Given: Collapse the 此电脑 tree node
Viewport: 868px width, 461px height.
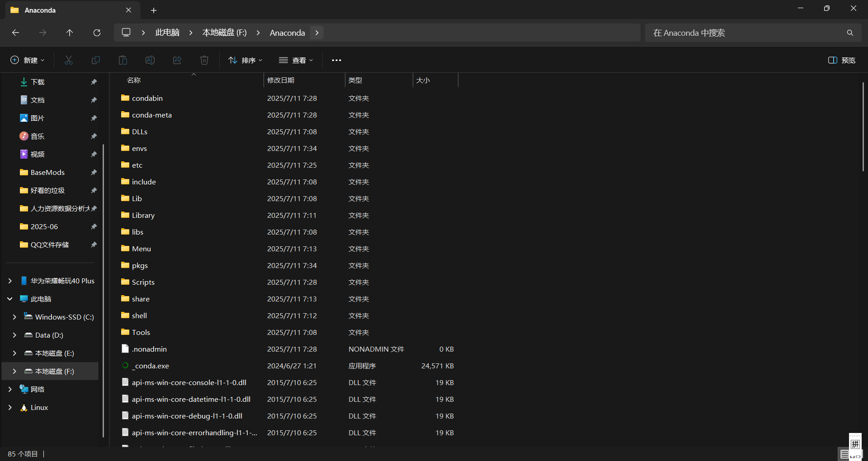Looking at the screenshot, I should (10, 299).
